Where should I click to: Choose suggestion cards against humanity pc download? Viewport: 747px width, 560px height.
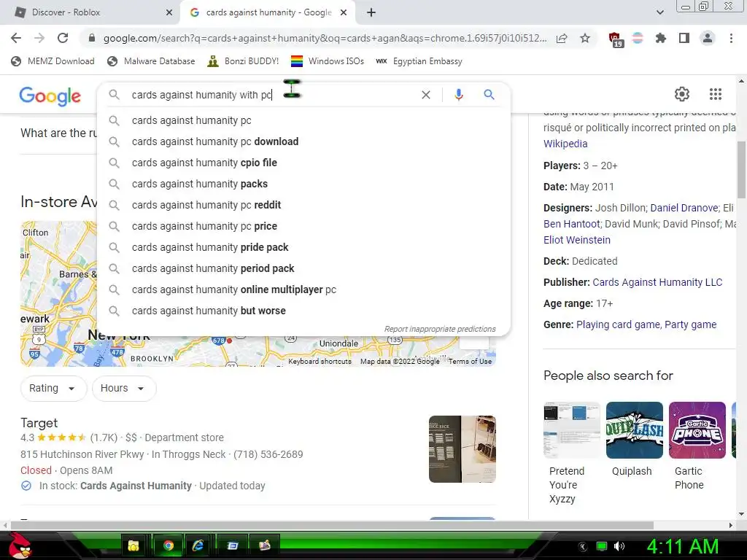[303, 141]
